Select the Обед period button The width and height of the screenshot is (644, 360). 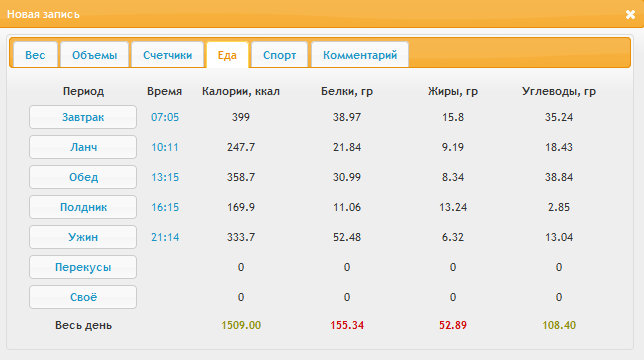tap(83, 177)
